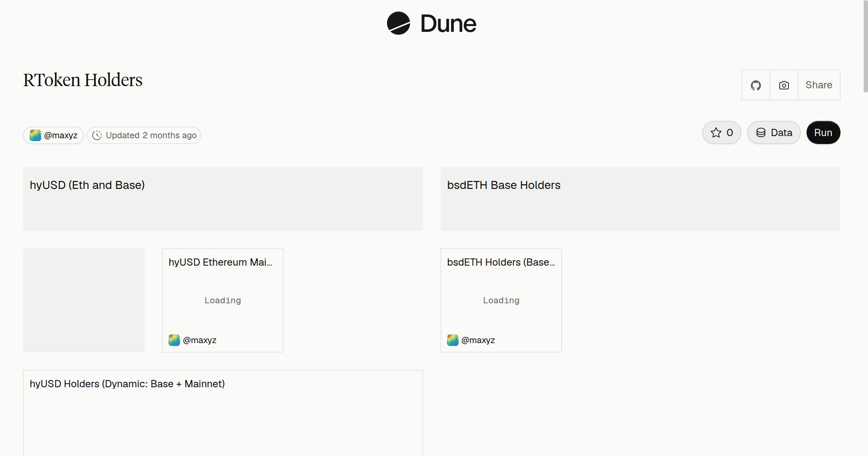The height and width of the screenshot is (456, 868).
Task: Click the page vertical scrollbar thumb
Action: coord(865,46)
